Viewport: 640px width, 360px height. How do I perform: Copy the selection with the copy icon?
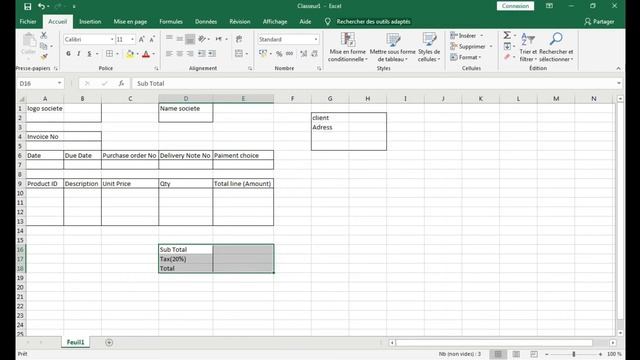(44, 46)
